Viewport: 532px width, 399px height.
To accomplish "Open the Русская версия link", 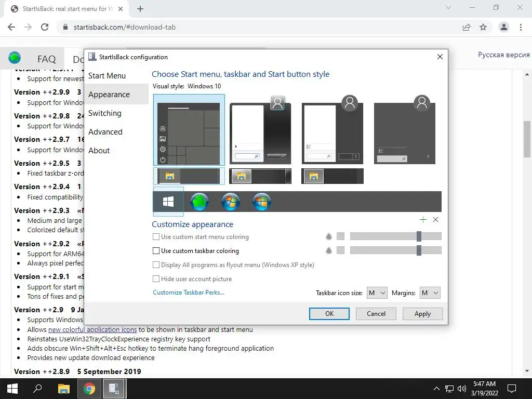I will click(x=503, y=55).
